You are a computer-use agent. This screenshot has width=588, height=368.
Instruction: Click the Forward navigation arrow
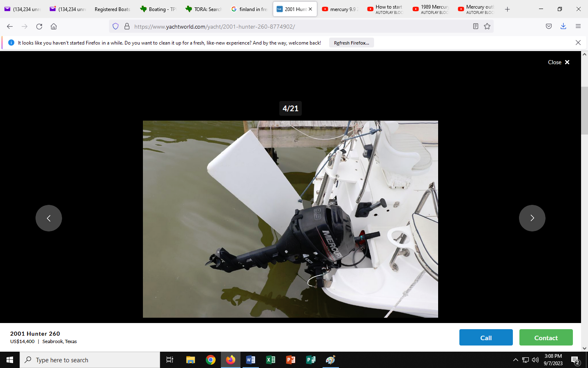tap(24, 26)
